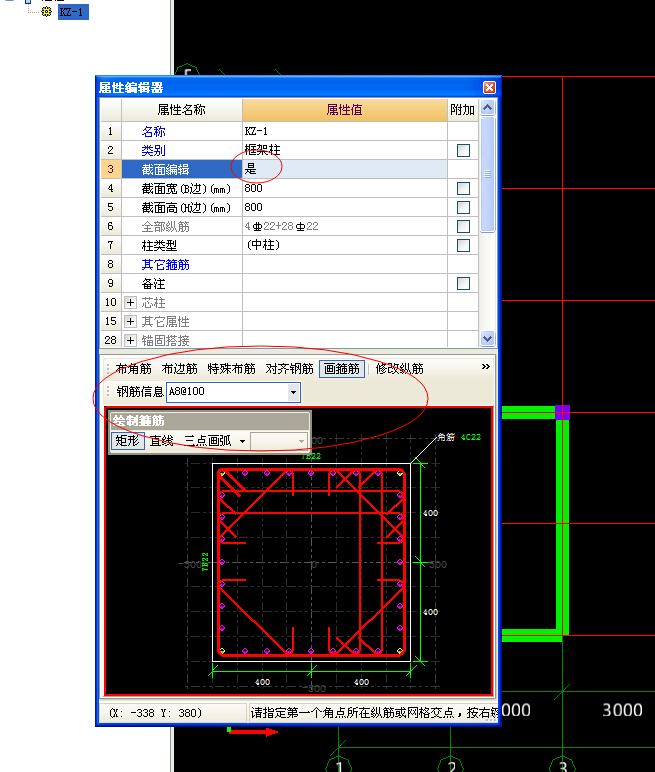Click the bottom-left yellow corner rebar point
This screenshot has height=772, width=655.
[x=223, y=650]
